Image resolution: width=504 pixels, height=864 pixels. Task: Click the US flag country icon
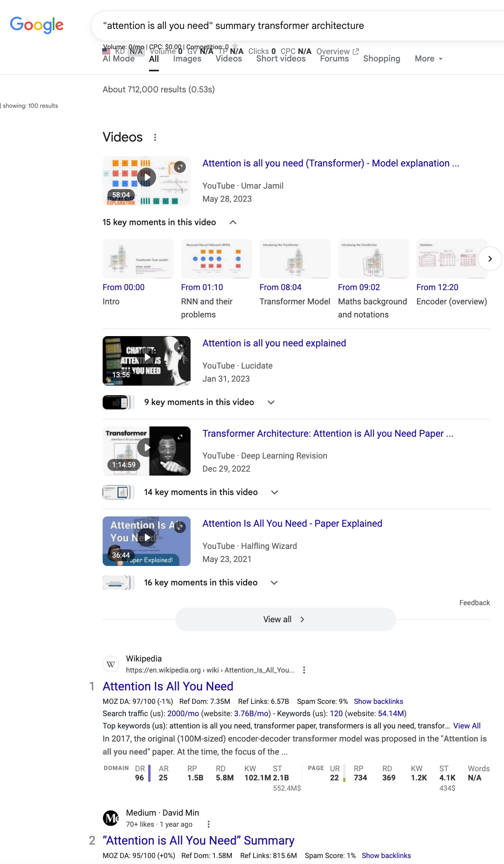106,52
